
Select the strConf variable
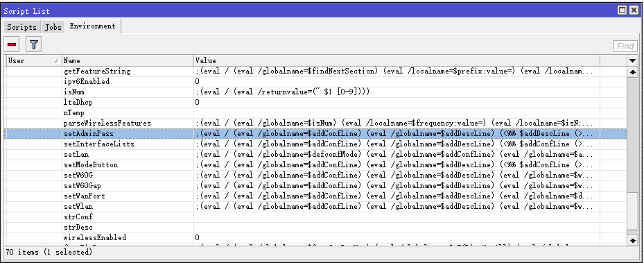316,217
